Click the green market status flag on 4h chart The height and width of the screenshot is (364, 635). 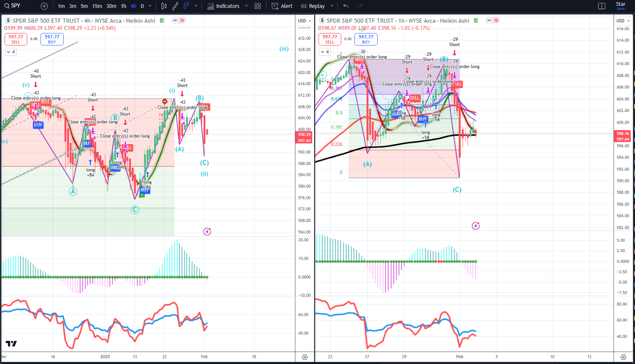(x=162, y=20)
